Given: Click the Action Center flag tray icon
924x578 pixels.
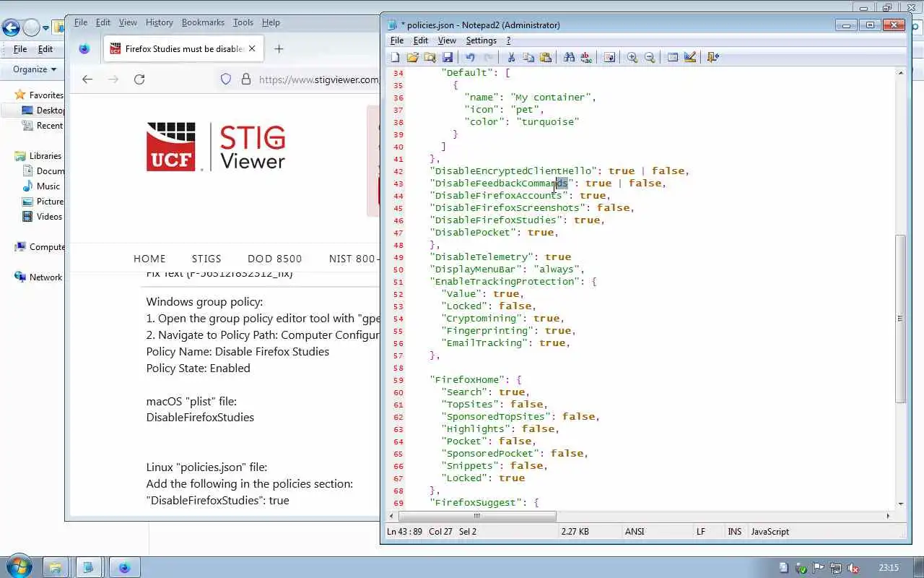Looking at the screenshot, I should (819, 568).
